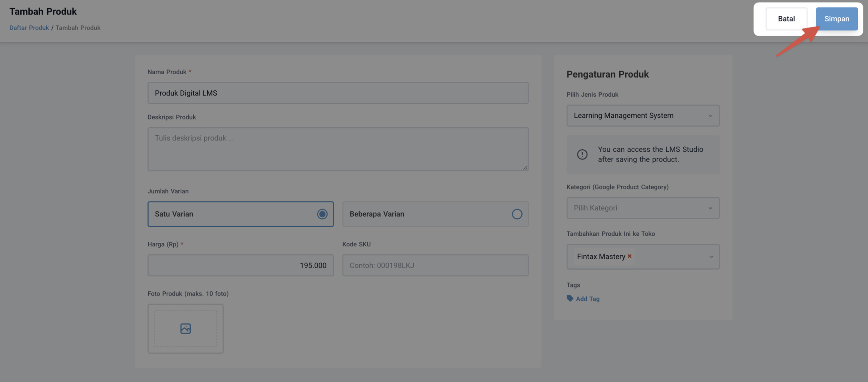Click the Add Tag link
The image size is (868, 382).
(587, 298)
